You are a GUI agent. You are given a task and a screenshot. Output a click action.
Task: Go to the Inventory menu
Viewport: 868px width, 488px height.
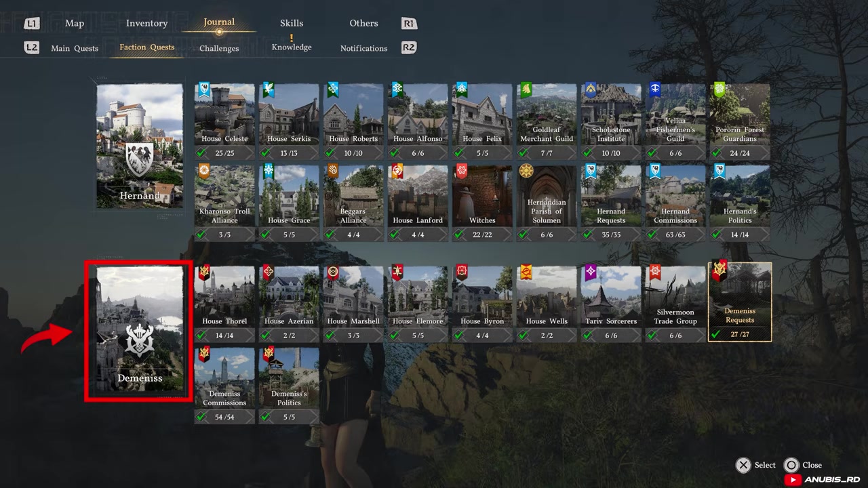click(x=146, y=23)
